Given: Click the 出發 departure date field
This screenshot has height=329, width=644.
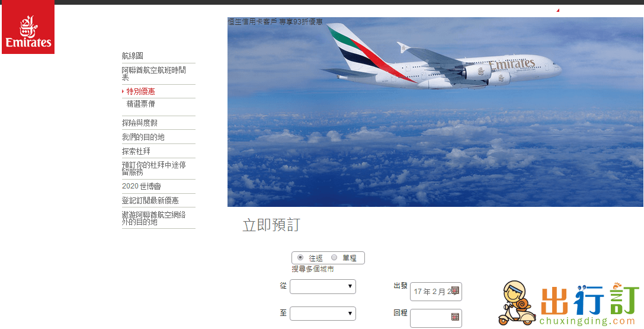Looking at the screenshot, I should click(436, 292).
